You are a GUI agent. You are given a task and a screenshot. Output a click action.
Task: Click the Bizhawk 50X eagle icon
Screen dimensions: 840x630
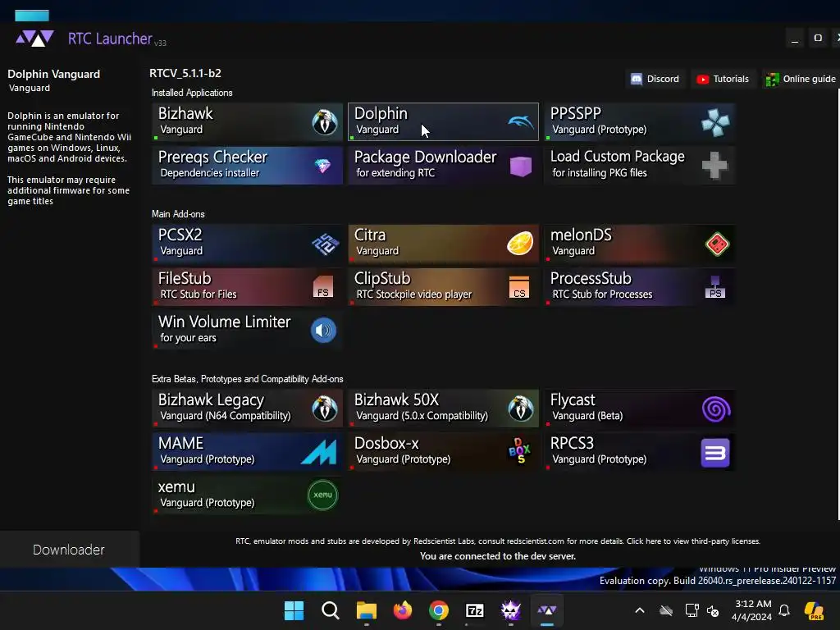pyautogui.click(x=521, y=409)
